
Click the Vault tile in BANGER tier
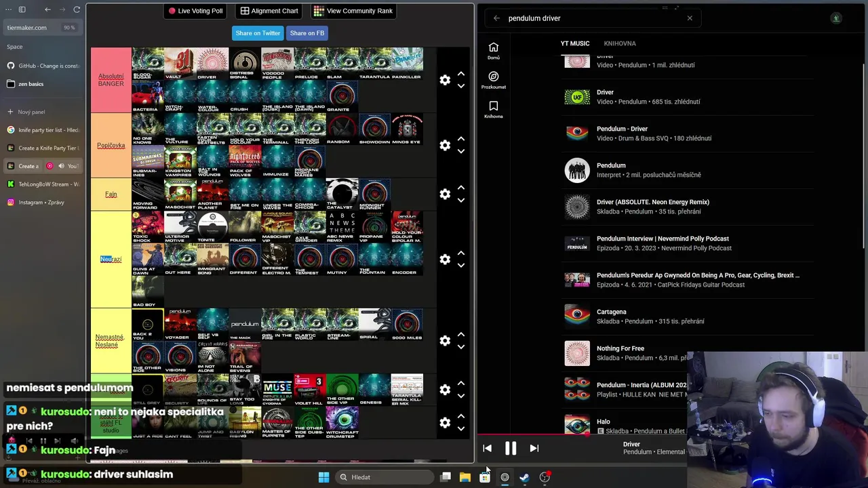pos(180,64)
